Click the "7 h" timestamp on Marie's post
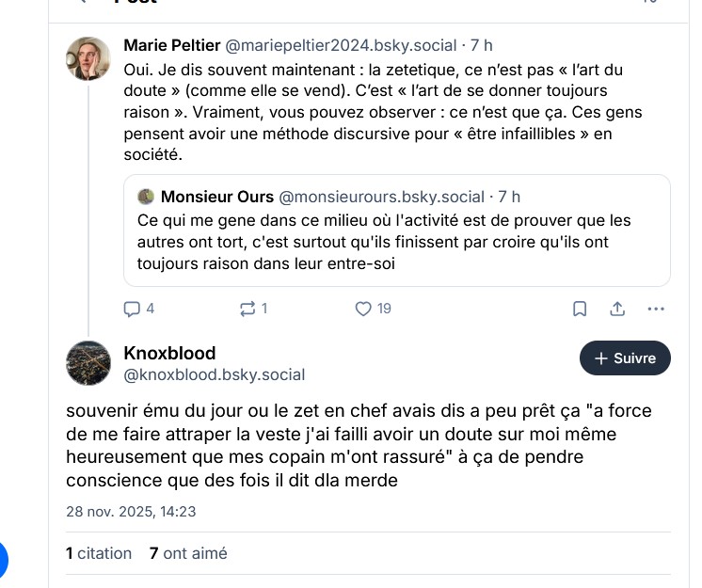Viewport: 702px width, 588px height. [x=481, y=45]
